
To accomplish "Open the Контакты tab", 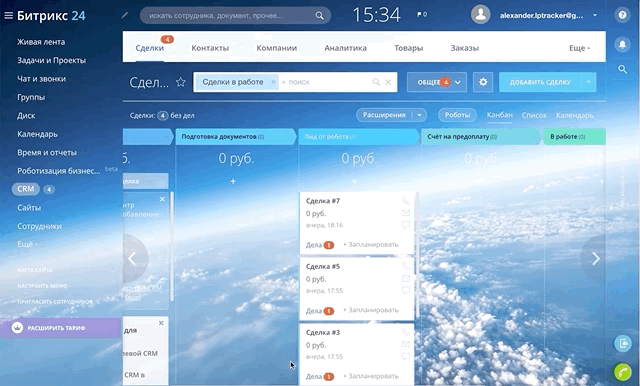I will coord(210,48).
